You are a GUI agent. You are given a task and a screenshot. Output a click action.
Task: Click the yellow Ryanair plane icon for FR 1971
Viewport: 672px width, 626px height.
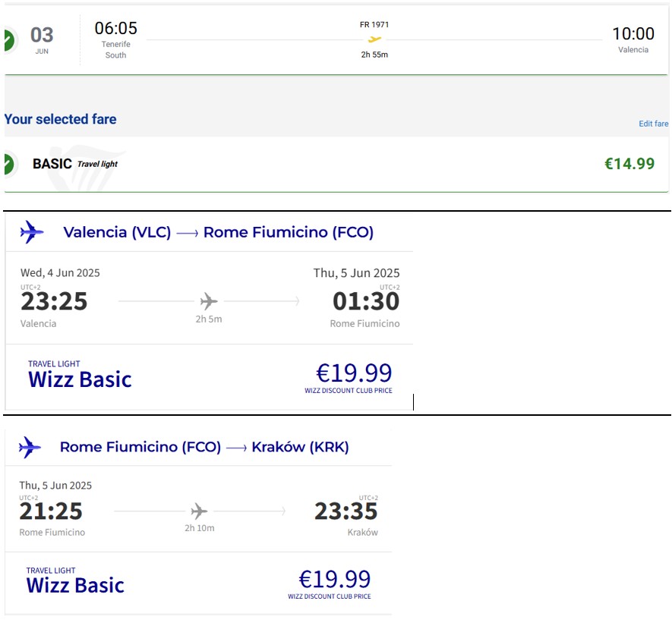click(x=374, y=39)
